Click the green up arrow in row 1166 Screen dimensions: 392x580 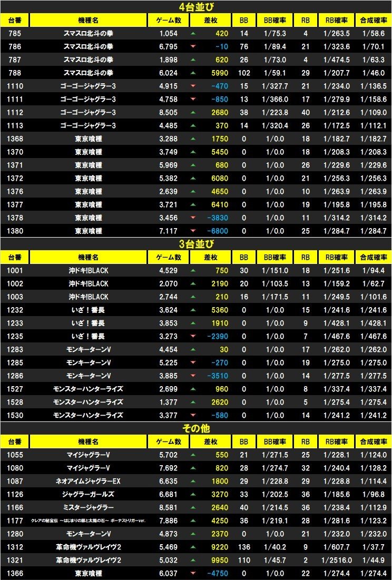point(193,507)
